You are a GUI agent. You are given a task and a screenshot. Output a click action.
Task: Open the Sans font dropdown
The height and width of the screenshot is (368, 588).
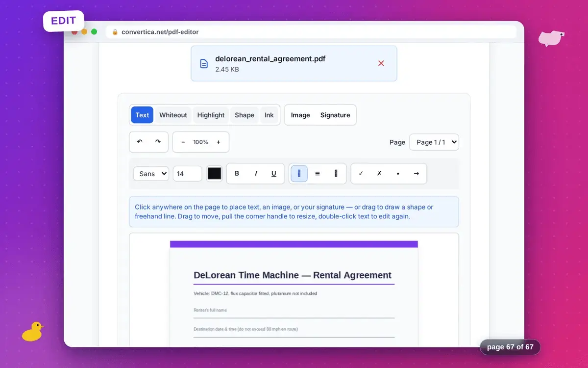[151, 173]
